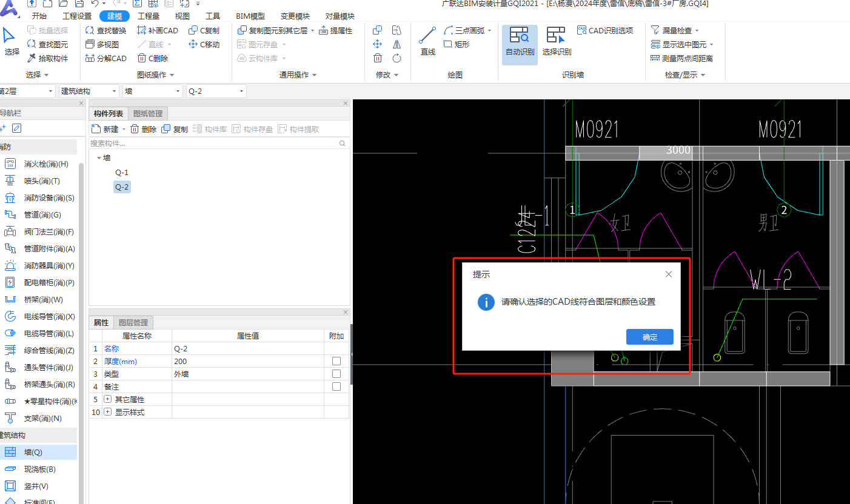Click 复制 in component list toolbar
850x504 pixels.
pos(175,129)
